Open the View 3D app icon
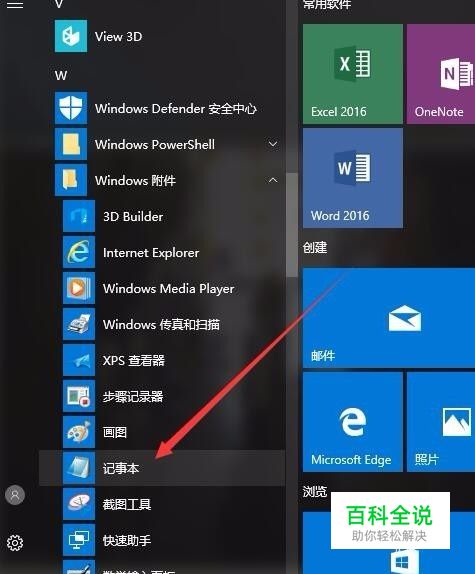 tap(71, 36)
